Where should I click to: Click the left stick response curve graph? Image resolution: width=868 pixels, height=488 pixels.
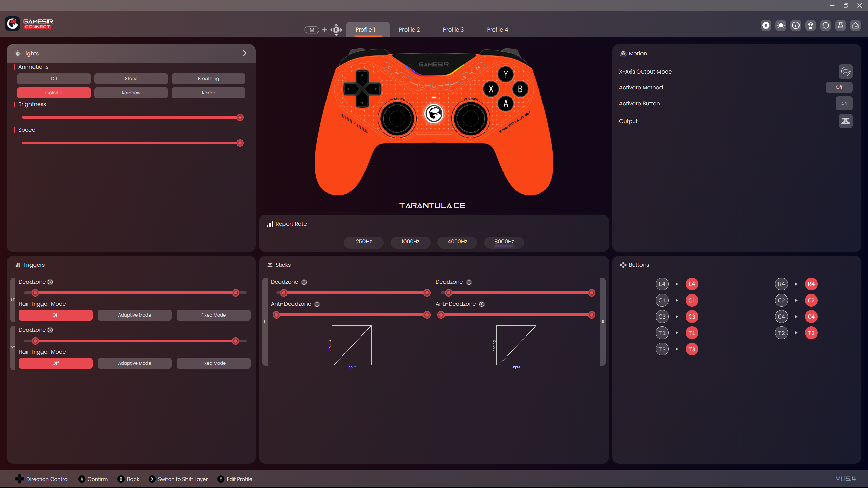[x=352, y=345]
